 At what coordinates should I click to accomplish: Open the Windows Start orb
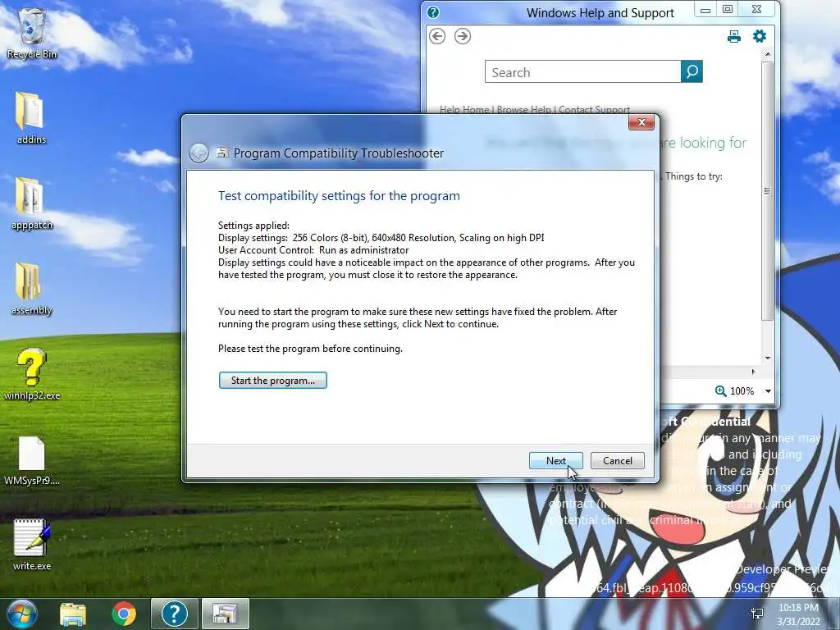(x=21, y=614)
